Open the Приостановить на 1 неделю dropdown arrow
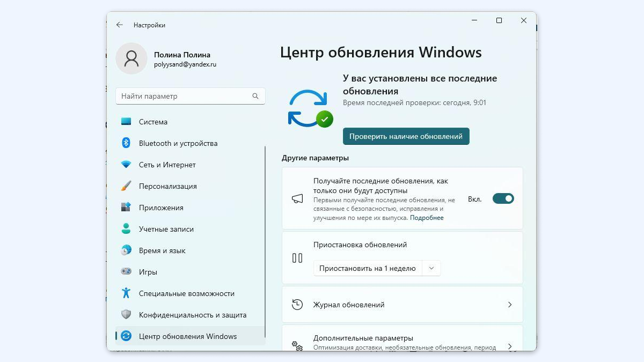Viewport: 644px width, 362px height. (x=431, y=268)
